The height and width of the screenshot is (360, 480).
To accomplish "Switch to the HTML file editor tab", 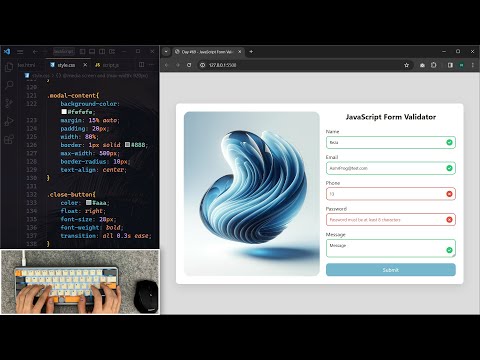I will pyautogui.click(x=27, y=65).
